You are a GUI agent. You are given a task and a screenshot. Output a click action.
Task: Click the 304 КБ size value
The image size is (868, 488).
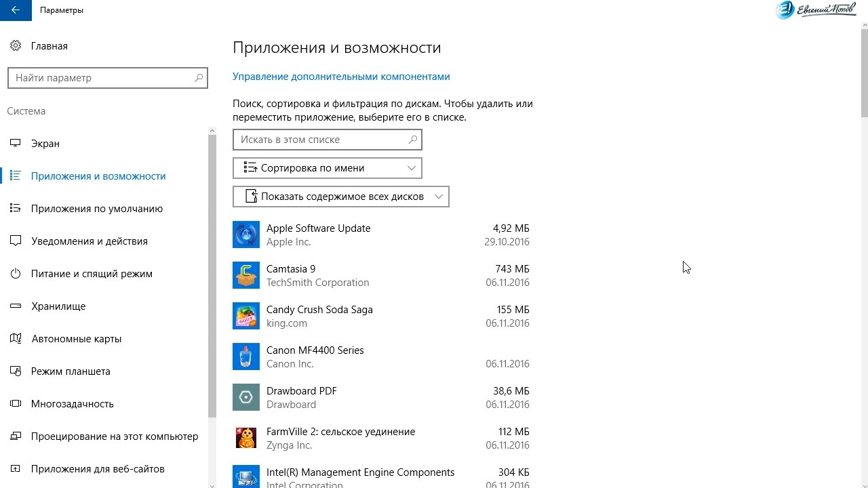click(x=514, y=472)
